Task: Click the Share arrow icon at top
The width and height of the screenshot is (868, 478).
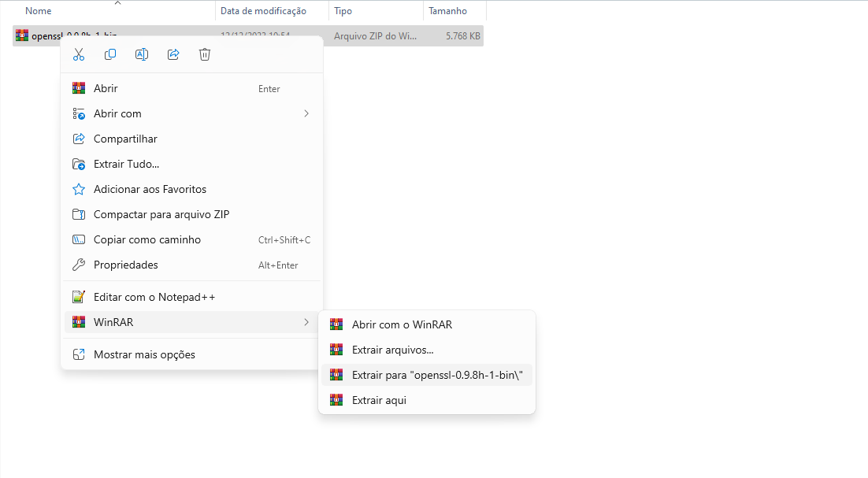Action: [173, 54]
